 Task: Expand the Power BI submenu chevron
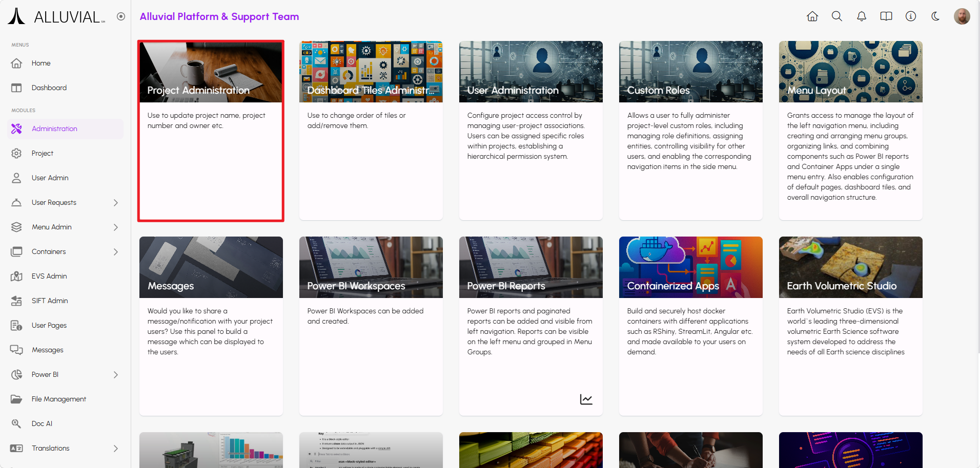(116, 374)
